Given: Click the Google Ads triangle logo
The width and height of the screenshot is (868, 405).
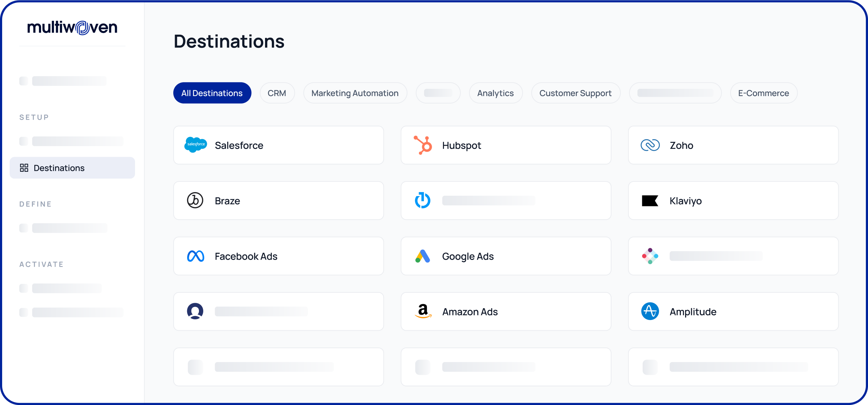Looking at the screenshot, I should (x=423, y=256).
